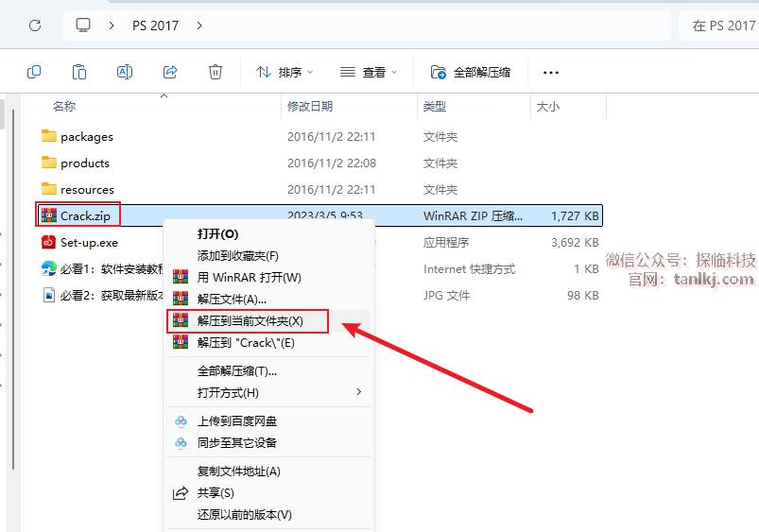
Task: Sort by Name (名称) column header
Action: (64, 107)
